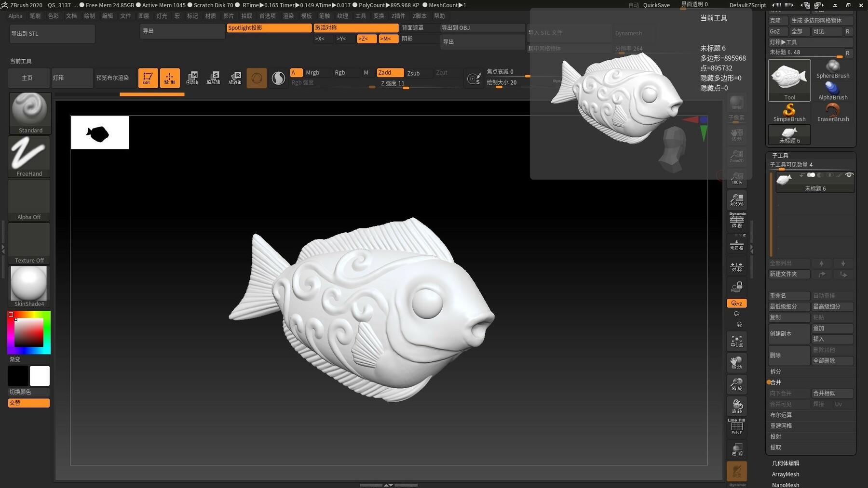Screen dimensions: 868x488
Task: Enable the >Z< symmetry axis
Action: tap(366, 39)
